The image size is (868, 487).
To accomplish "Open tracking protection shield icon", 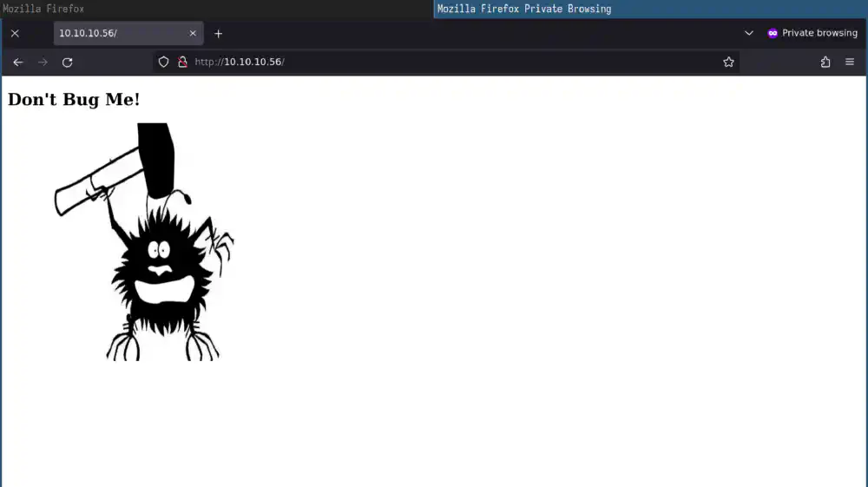I will [x=163, y=62].
